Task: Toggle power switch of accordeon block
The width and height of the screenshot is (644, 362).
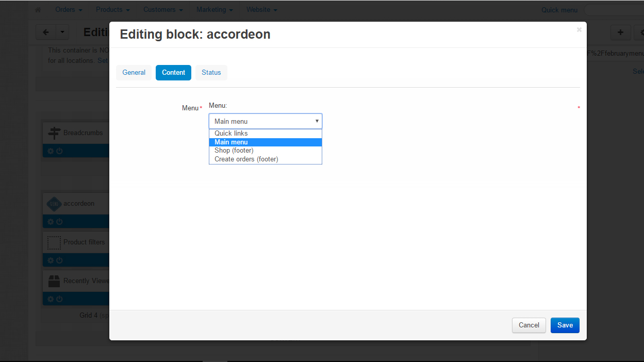Action: tap(59, 222)
